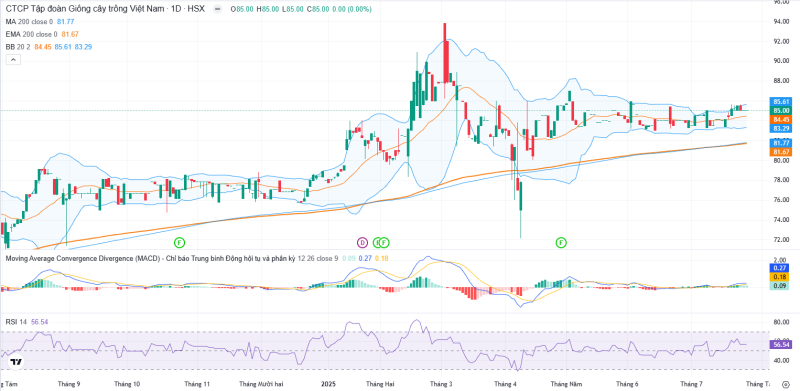
Task: Open the rightmost F marker near Tháng Hai
Action: click(x=384, y=242)
